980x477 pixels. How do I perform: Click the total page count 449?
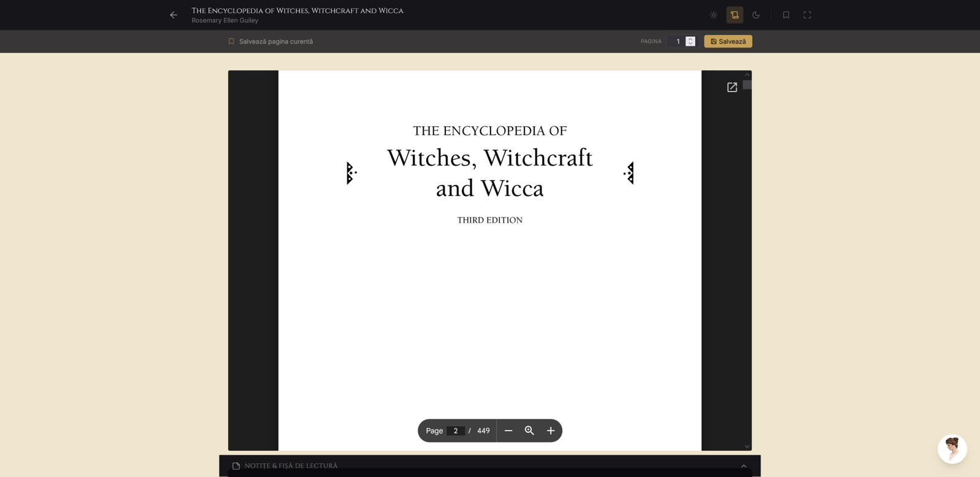(x=483, y=431)
